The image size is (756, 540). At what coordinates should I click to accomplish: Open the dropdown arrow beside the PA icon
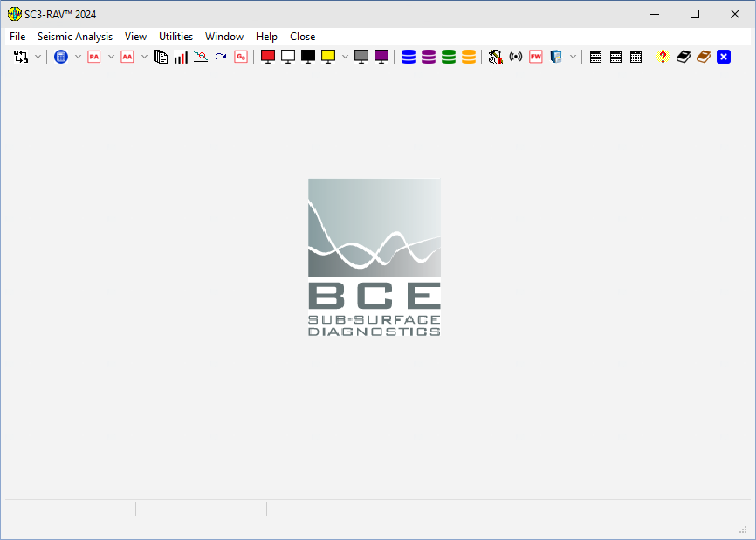pyautogui.click(x=111, y=57)
